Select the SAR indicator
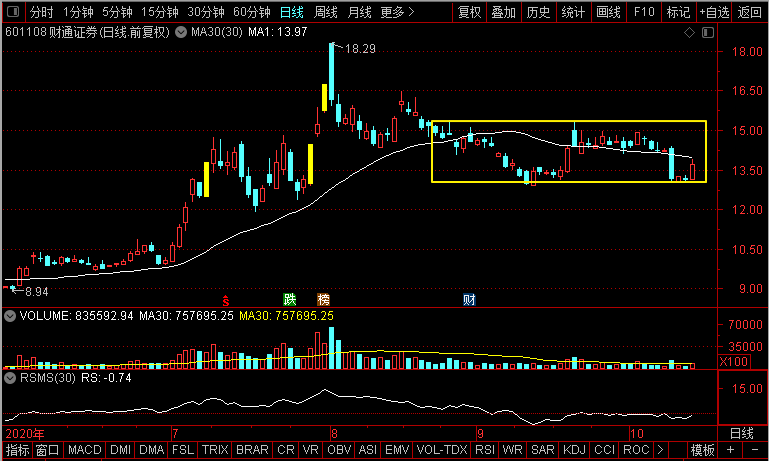Viewport: 771px width, 461px height. coord(542,450)
